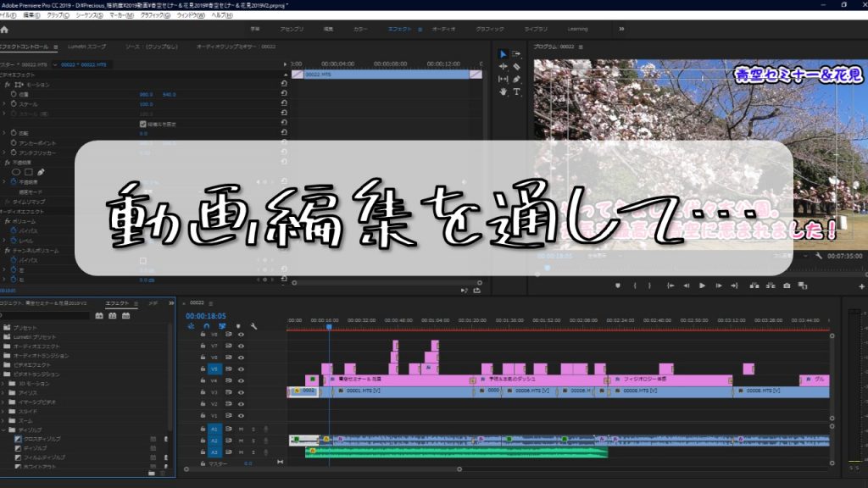Toggle the uniform scale checkbox

pyautogui.click(x=142, y=124)
